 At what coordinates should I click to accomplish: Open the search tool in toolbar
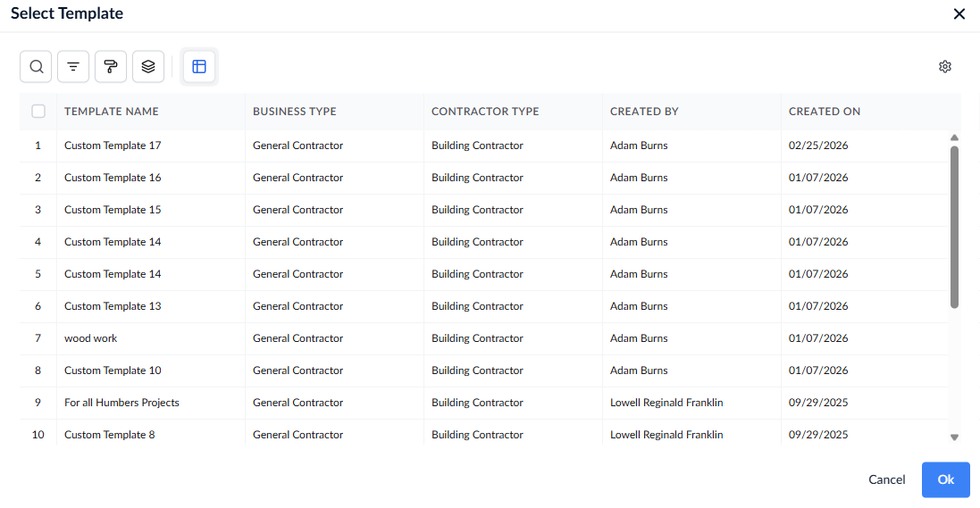[36, 67]
